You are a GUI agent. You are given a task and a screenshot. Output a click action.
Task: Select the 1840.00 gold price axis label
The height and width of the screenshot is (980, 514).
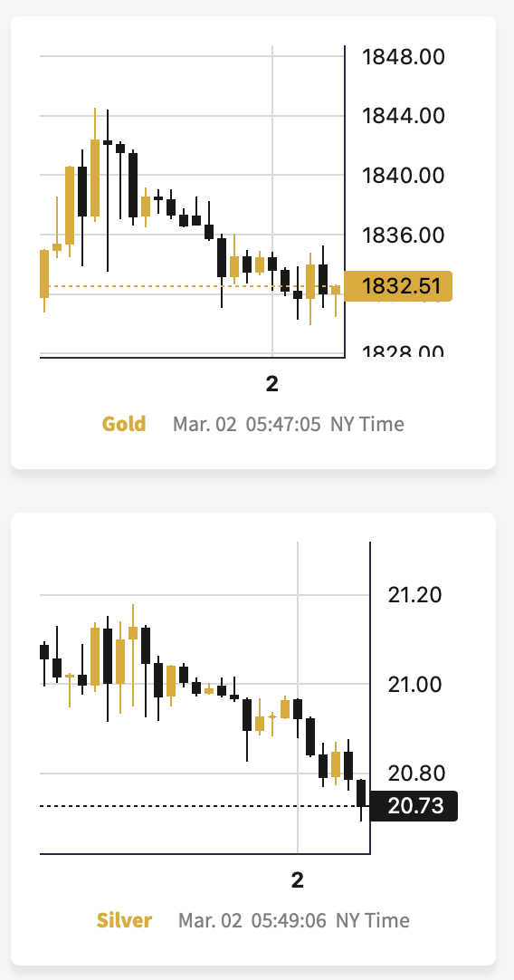click(x=404, y=175)
